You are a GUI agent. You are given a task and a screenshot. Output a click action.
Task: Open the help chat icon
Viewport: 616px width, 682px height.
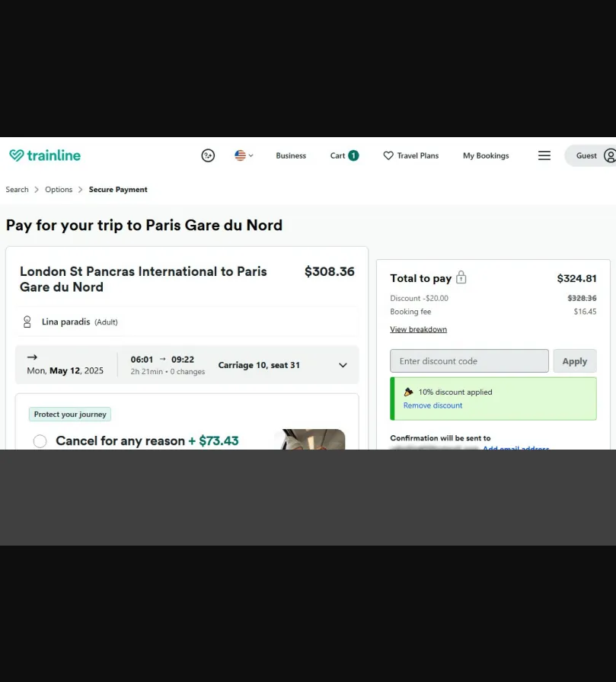click(x=208, y=155)
